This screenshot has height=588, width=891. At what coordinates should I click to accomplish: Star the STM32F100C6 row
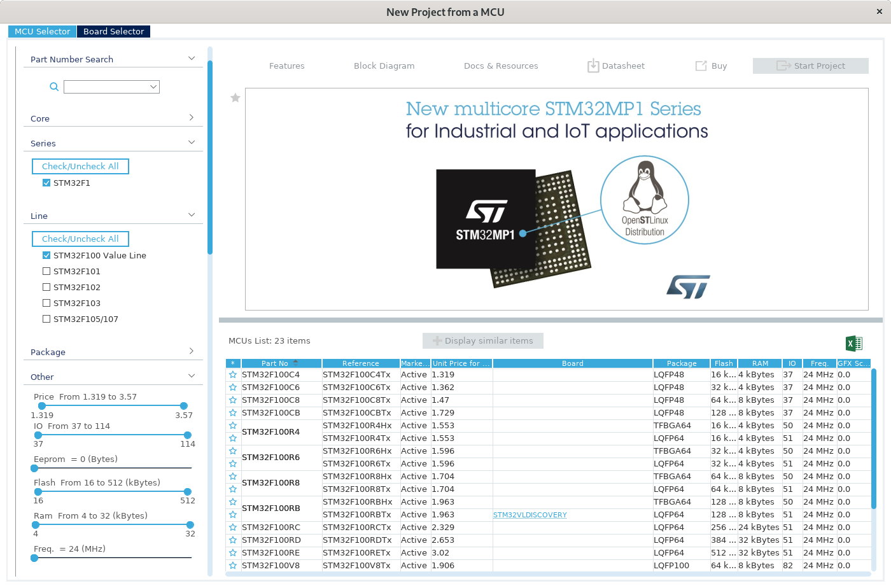[233, 388]
